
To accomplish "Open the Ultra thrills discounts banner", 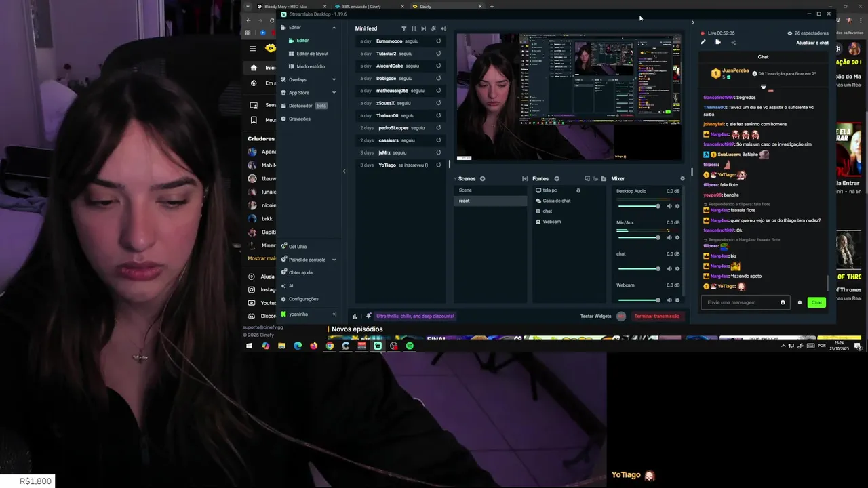I will point(415,316).
